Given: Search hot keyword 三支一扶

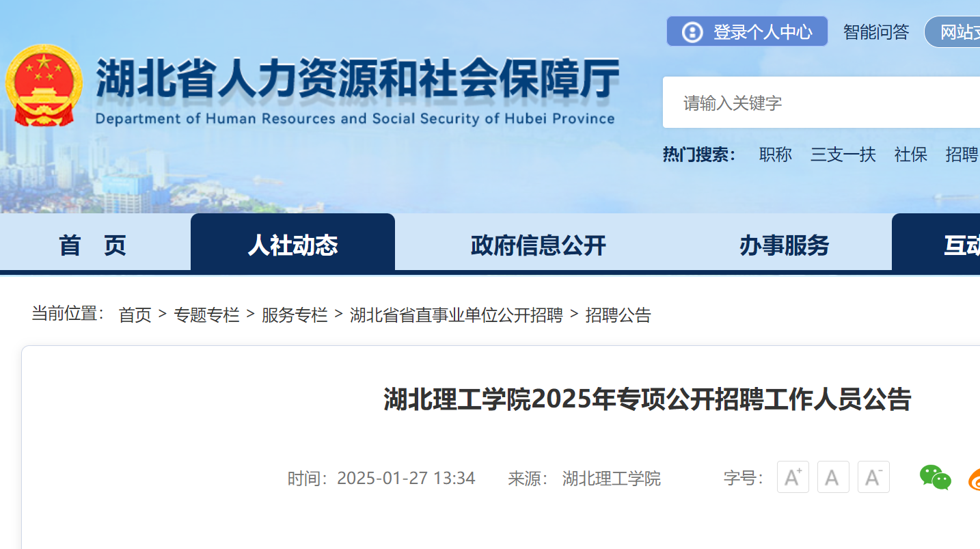Looking at the screenshot, I should [x=843, y=155].
